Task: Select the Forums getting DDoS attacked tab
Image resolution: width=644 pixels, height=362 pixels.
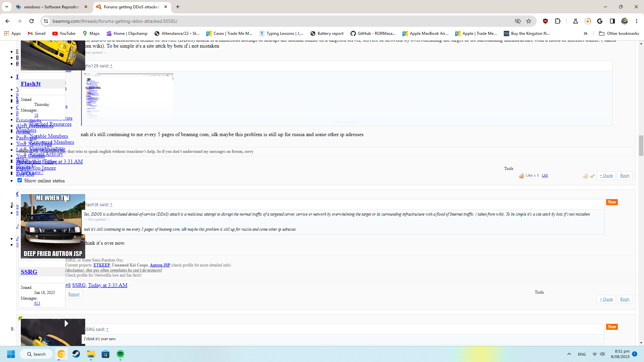Action: [131, 7]
